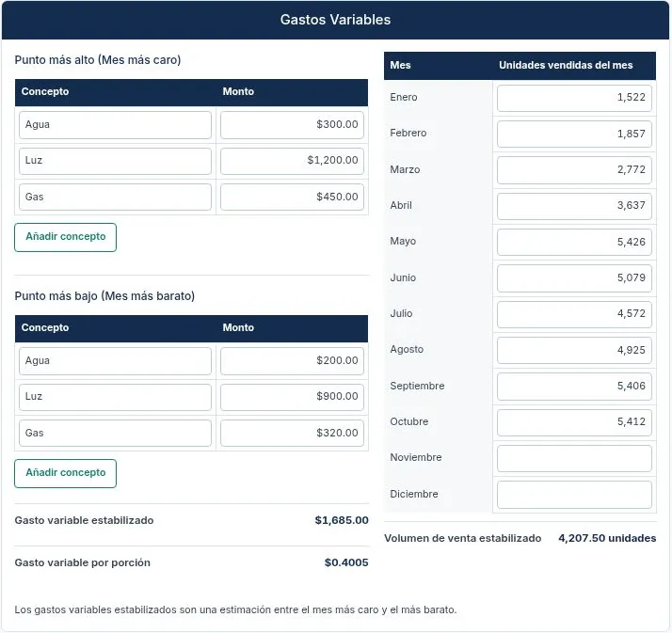Edit the Gas concept field in Punto más alto

click(x=115, y=197)
